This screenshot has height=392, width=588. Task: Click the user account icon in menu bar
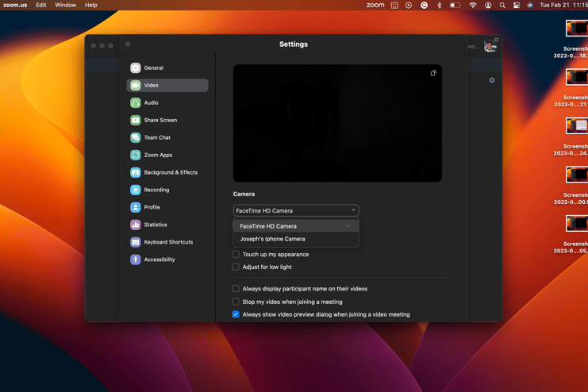(488, 6)
